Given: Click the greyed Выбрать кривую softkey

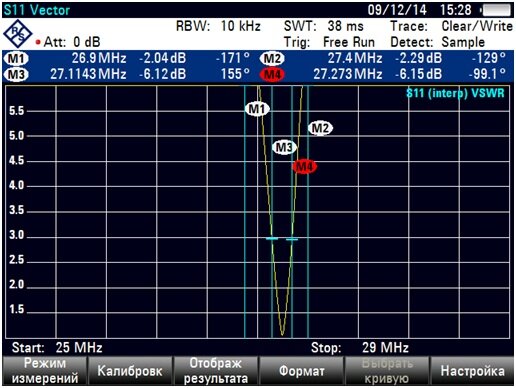Looking at the screenshot, I should 387,371.
